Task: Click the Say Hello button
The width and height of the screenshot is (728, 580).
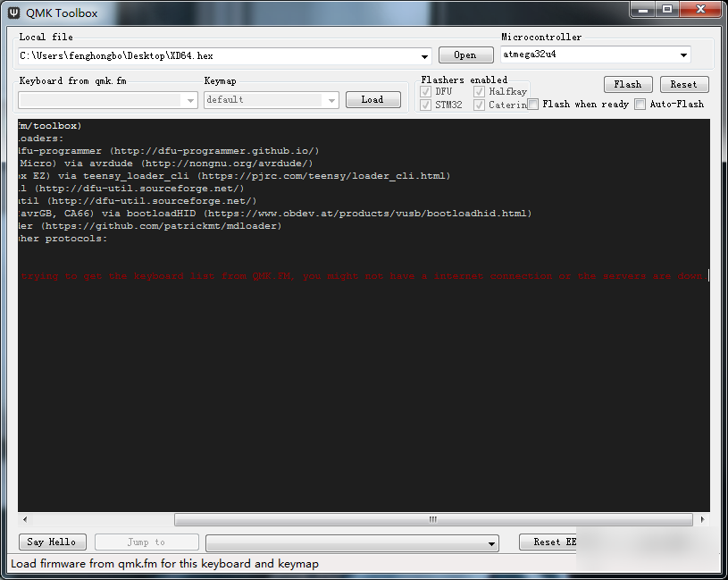Action: pyautogui.click(x=52, y=542)
